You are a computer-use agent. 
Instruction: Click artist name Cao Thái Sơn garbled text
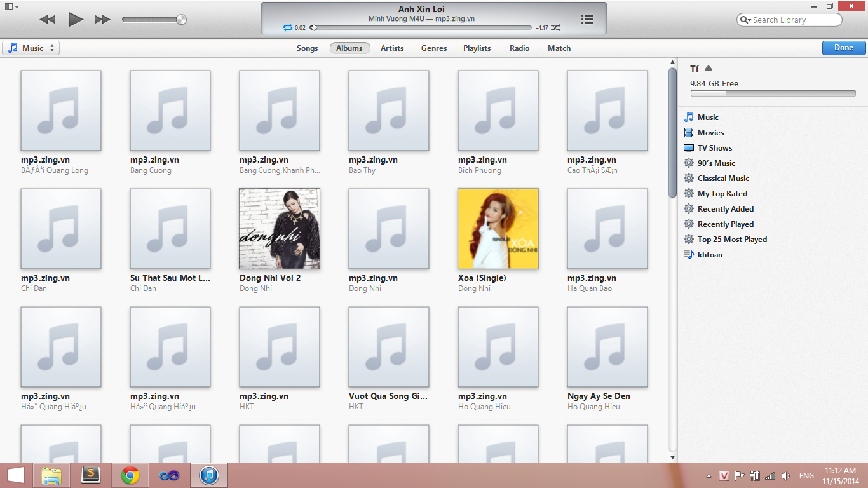click(592, 170)
